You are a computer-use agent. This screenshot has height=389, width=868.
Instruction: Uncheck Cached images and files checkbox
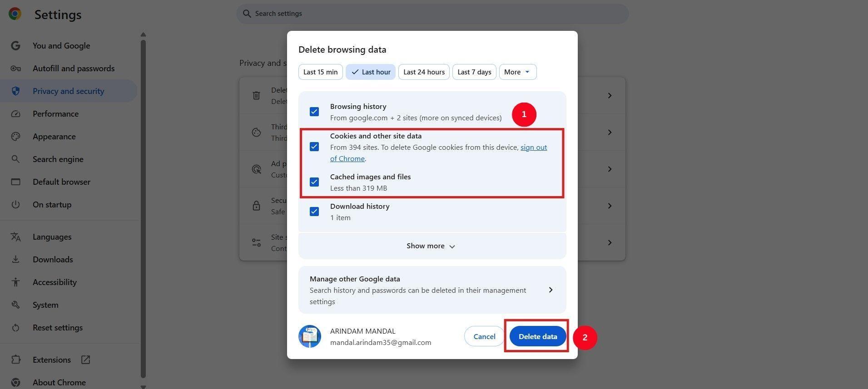[x=314, y=182]
